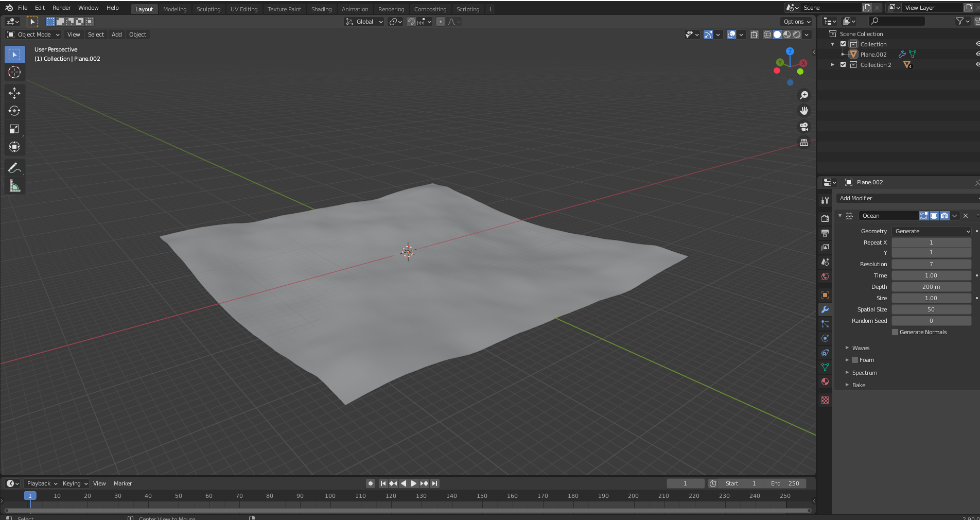
Task: Expand the Waves panel
Action: point(860,348)
